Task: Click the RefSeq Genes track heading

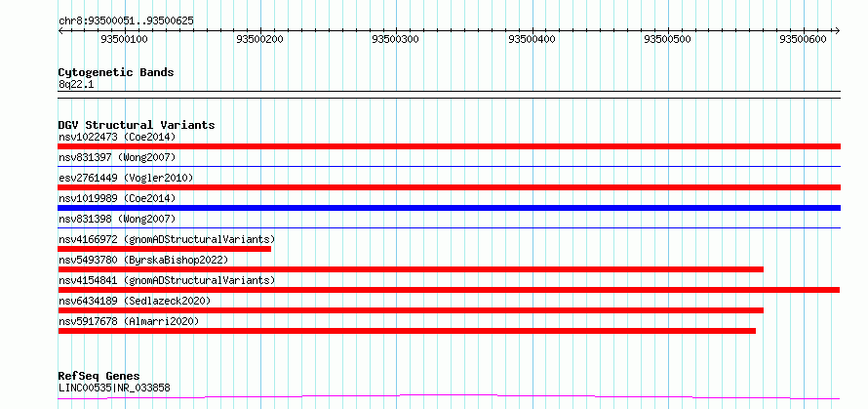Action: coord(99,377)
